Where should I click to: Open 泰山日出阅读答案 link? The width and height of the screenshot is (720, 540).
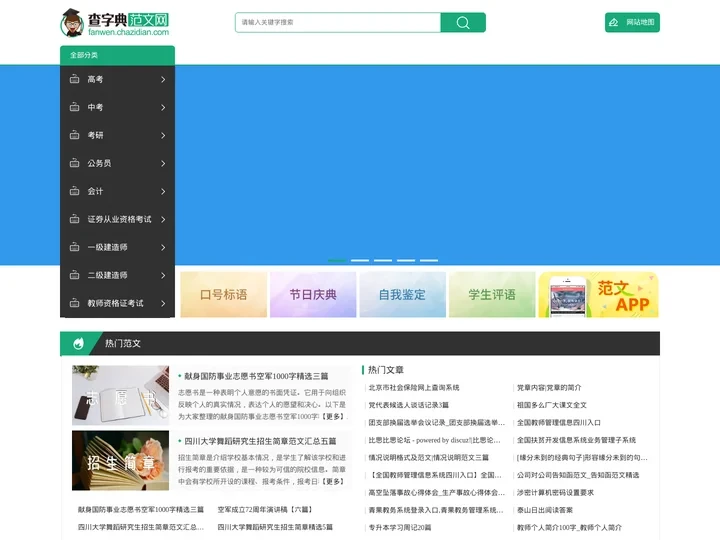pyautogui.click(x=545, y=510)
